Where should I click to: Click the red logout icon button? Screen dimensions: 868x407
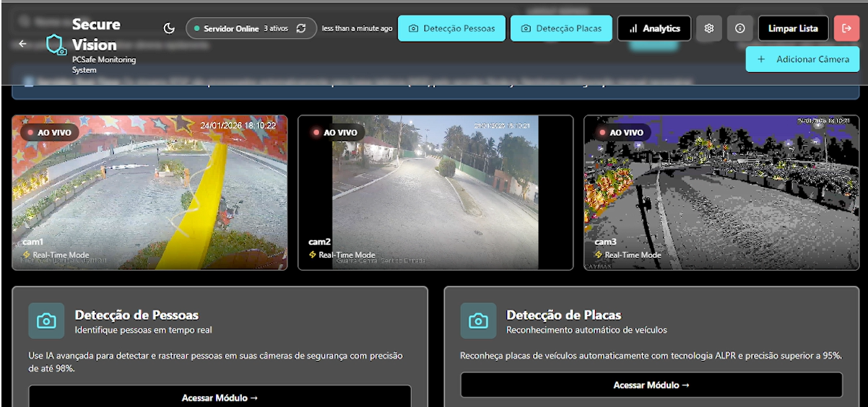click(846, 28)
